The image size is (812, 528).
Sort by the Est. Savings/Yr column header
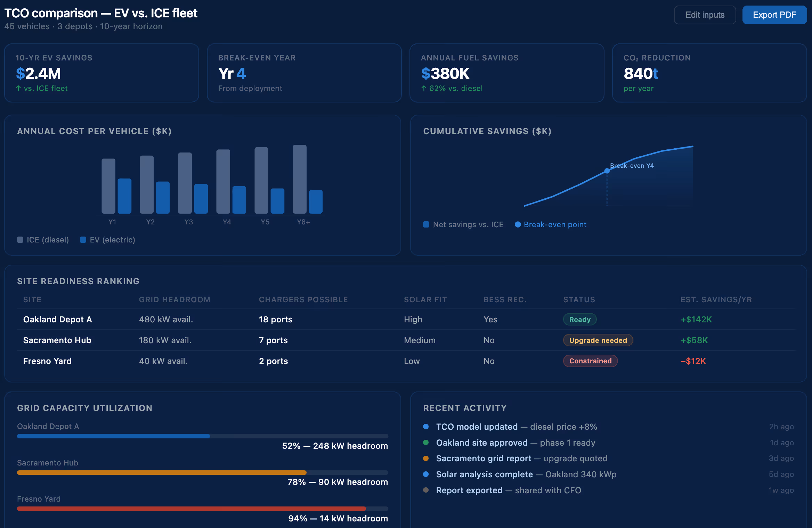(716, 299)
